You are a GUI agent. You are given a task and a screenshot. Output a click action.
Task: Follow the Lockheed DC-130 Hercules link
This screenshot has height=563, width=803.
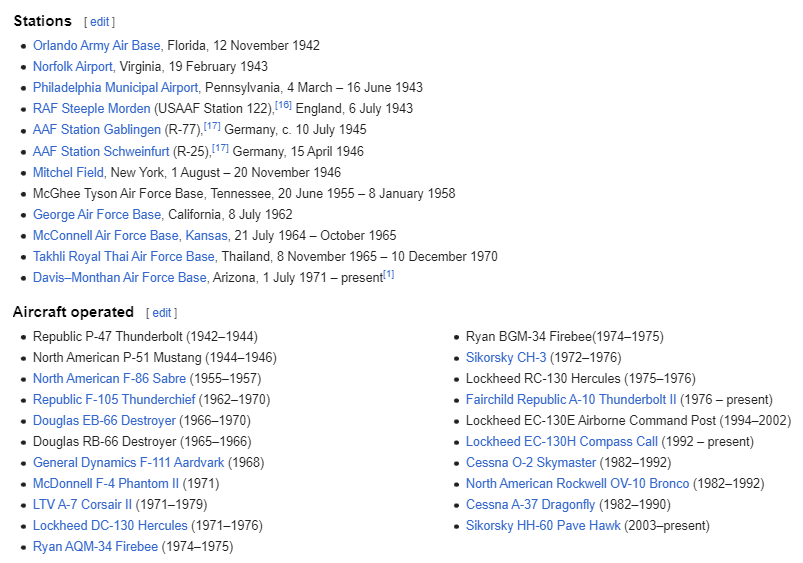coord(110,526)
